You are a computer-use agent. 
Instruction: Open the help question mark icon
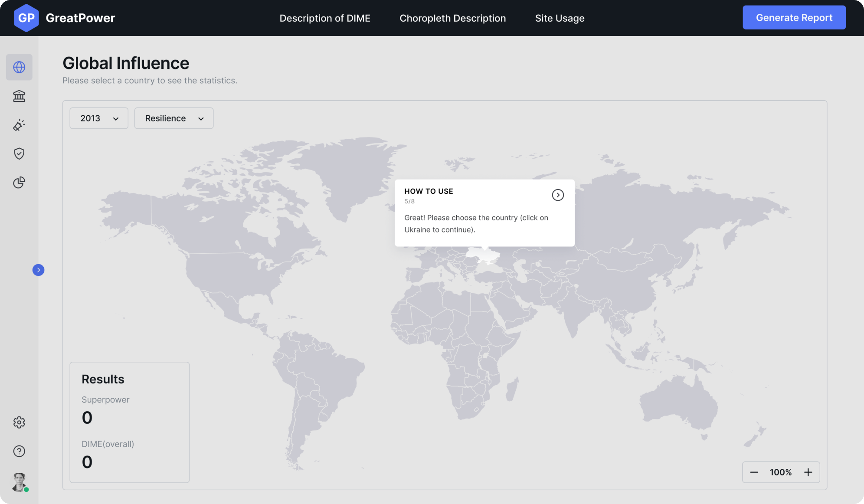tap(19, 451)
